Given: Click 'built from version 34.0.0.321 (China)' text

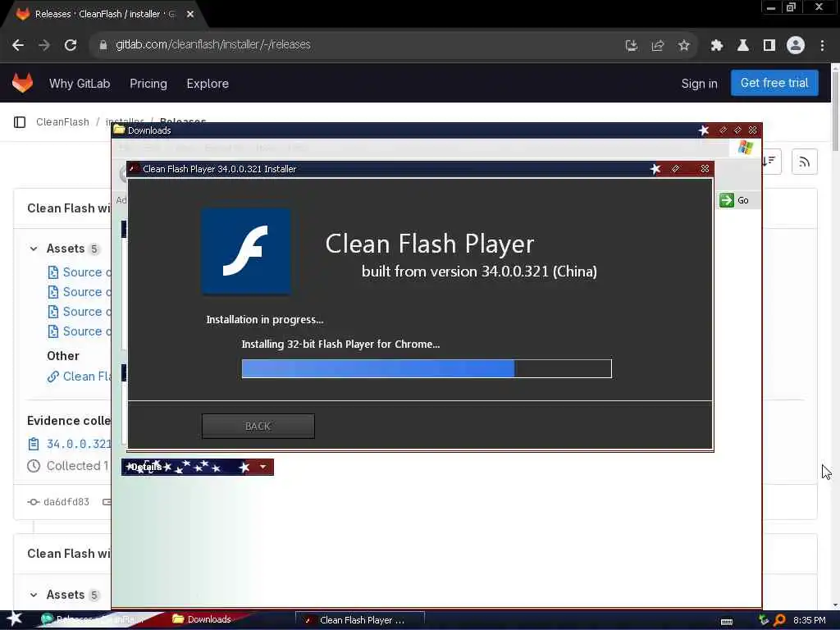Looking at the screenshot, I should coord(479,272).
